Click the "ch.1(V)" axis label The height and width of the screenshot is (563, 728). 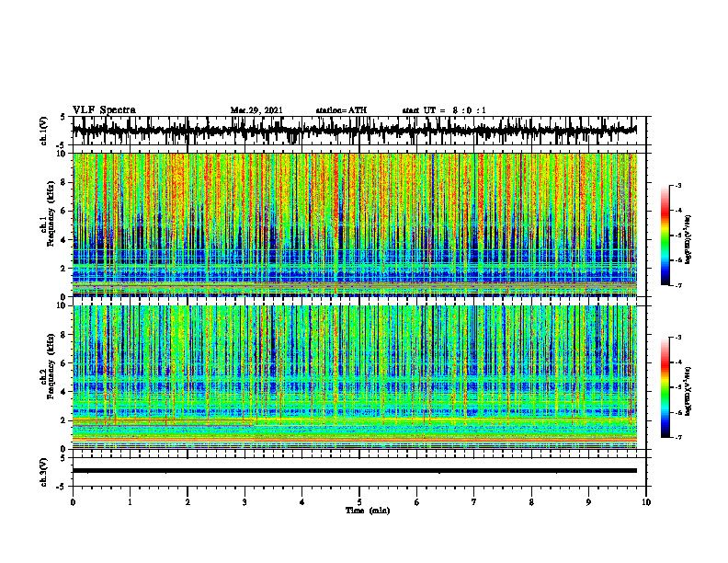[x=44, y=131]
